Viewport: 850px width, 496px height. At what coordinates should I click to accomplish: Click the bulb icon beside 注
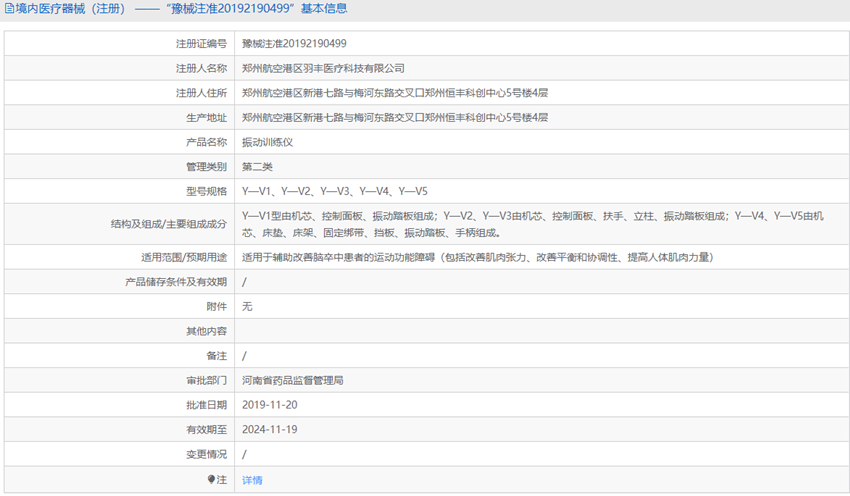(x=212, y=480)
